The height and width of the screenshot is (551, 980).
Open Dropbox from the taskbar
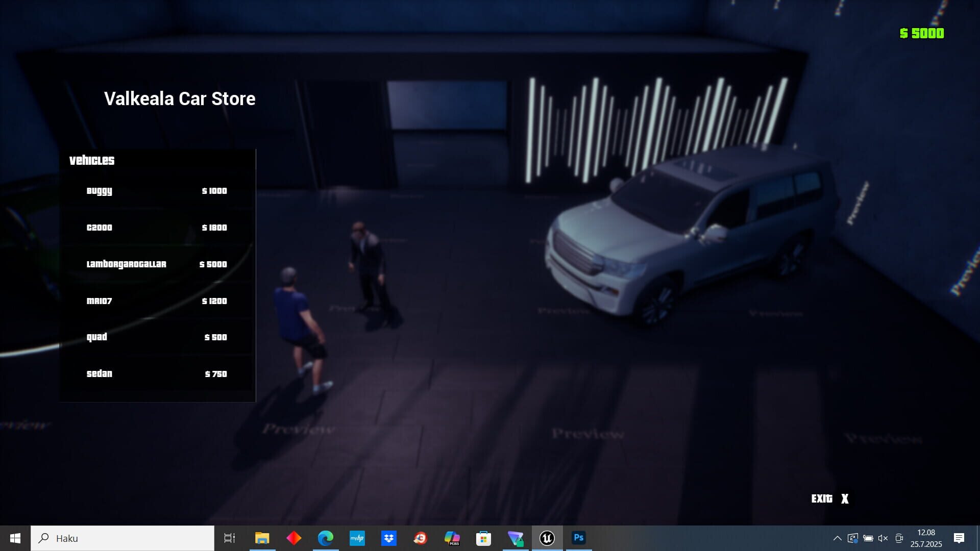[389, 538]
